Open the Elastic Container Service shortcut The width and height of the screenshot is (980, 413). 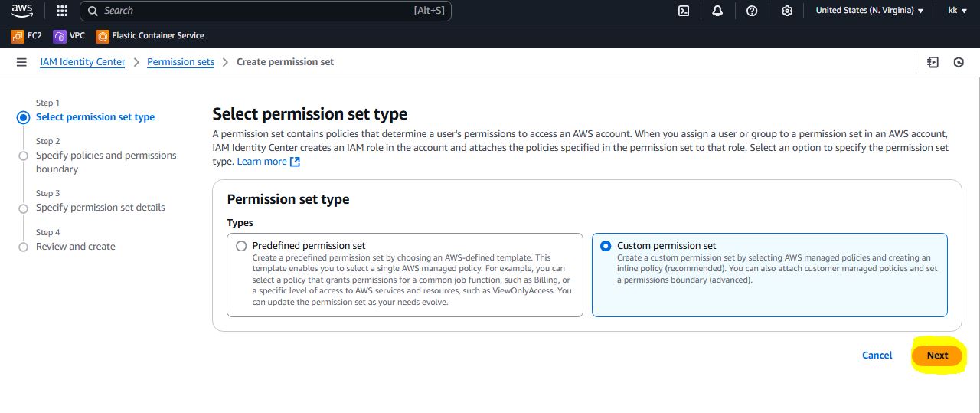150,35
